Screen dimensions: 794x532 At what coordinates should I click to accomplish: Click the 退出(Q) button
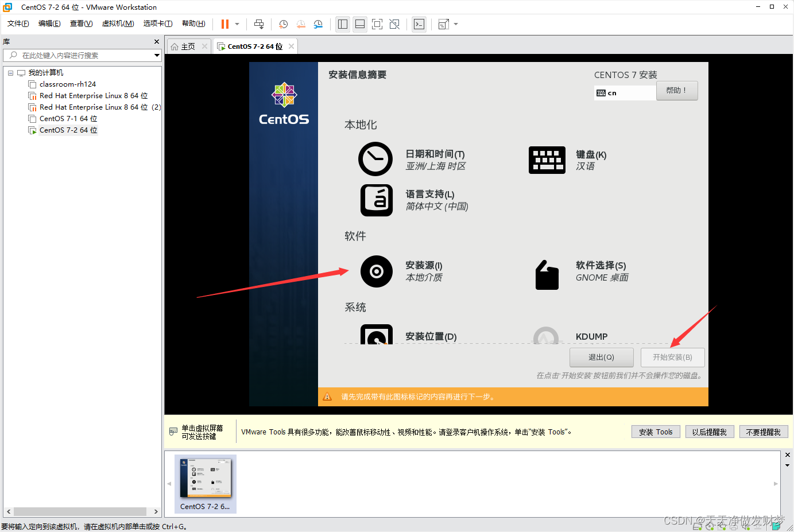pyautogui.click(x=602, y=358)
